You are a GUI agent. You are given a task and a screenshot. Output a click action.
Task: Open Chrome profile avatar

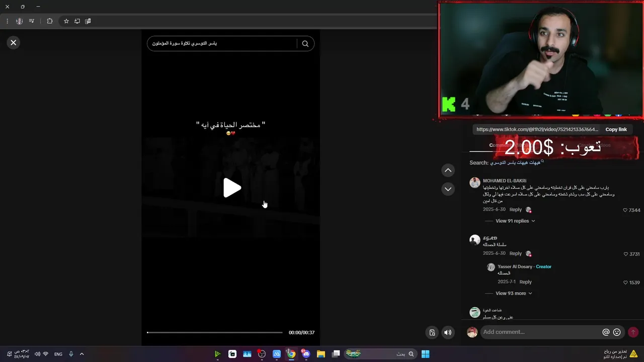pyautogui.click(x=19, y=21)
